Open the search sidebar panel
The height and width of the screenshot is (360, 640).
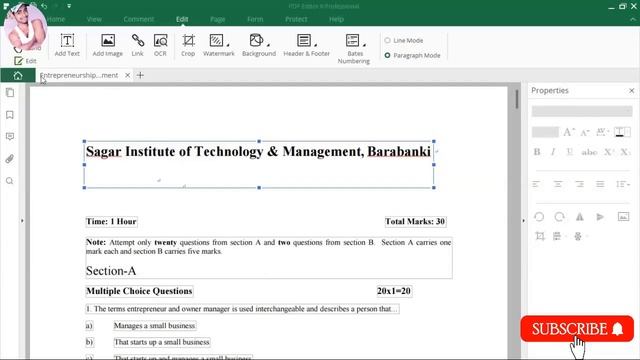pyautogui.click(x=10, y=181)
